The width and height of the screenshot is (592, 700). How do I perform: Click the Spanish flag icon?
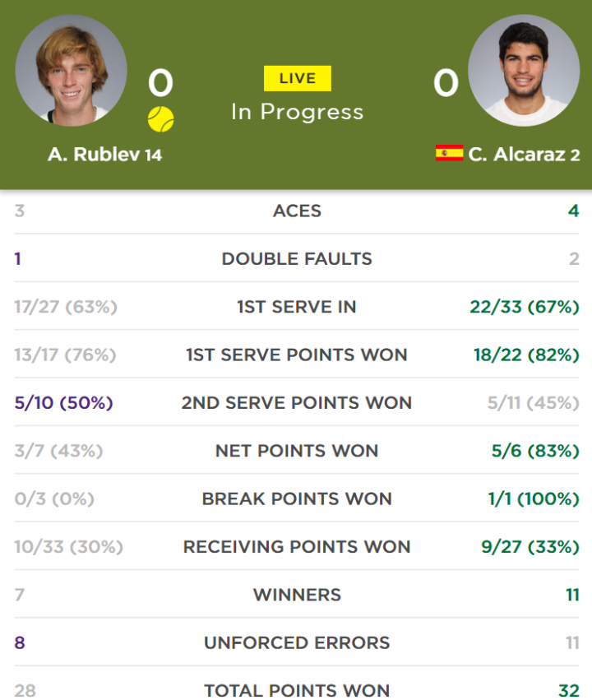(449, 153)
